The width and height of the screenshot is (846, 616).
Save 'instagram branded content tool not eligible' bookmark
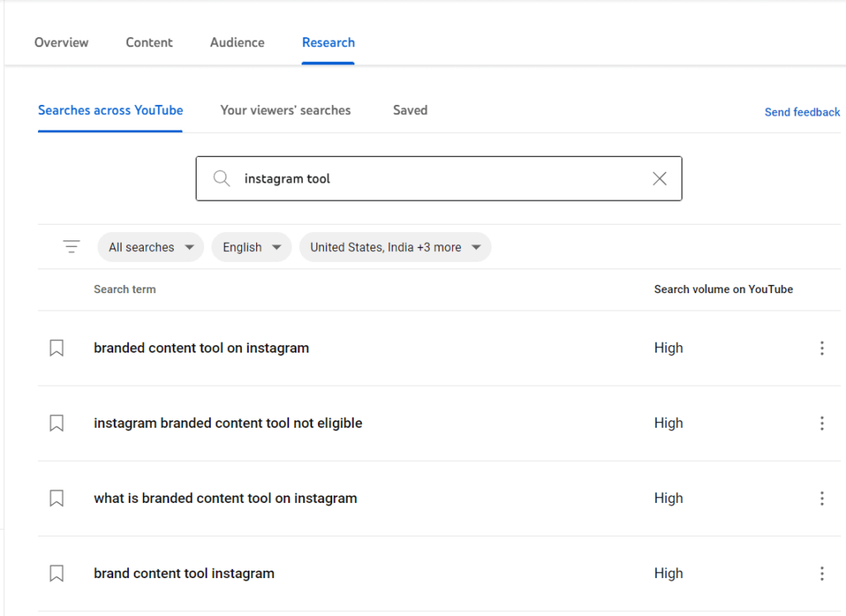click(x=56, y=424)
